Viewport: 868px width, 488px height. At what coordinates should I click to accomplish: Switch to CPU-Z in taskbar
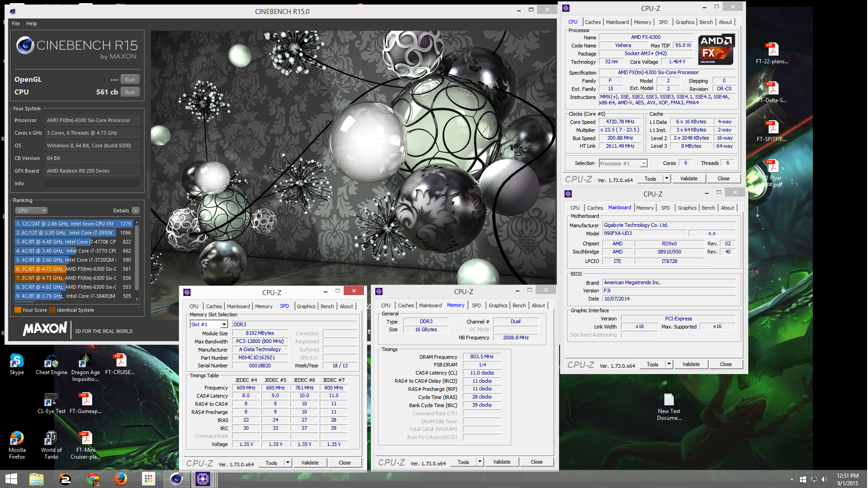coord(203,479)
